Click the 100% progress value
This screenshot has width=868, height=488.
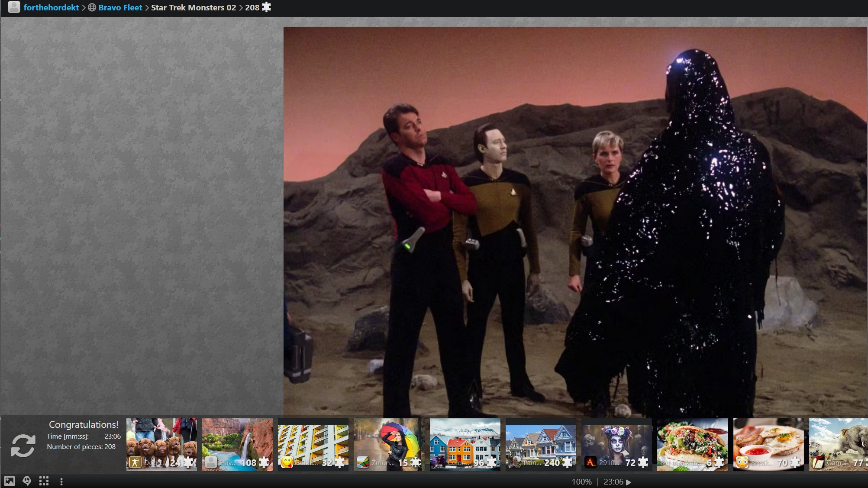[x=581, y=482]
